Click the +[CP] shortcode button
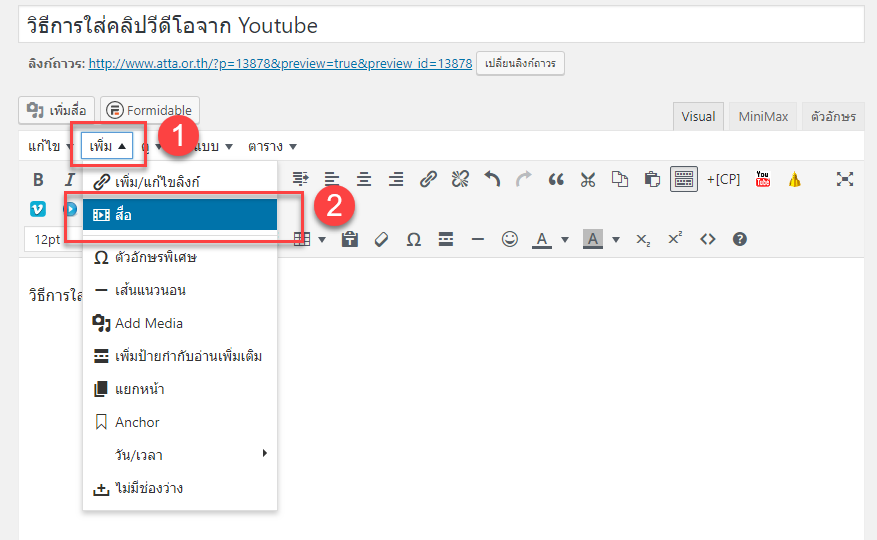Image resolution: width=877 pixels, height=540 pixels. [x=723, y=179]
